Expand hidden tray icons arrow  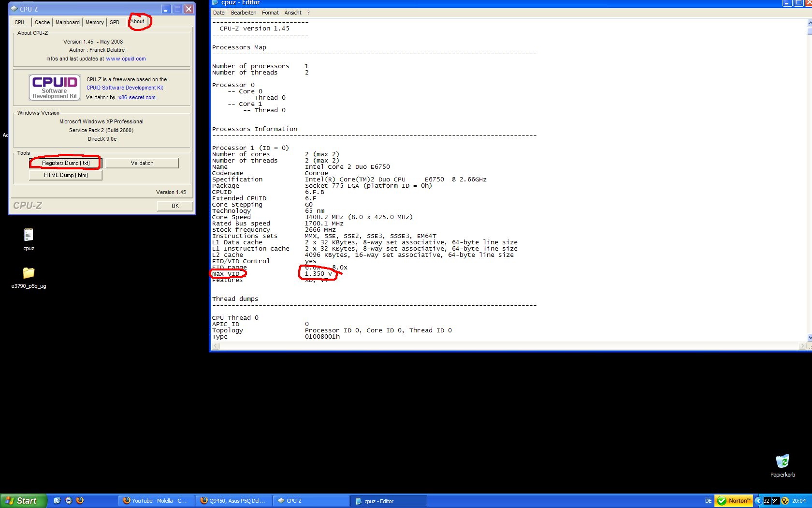click(758, 501)
